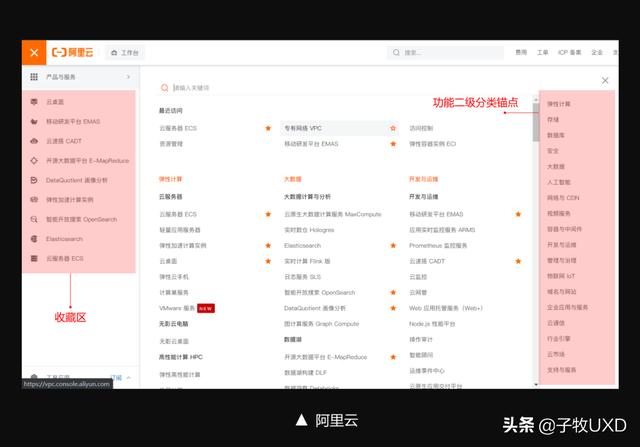
Task: Expand the 产品与服务 chevron arrow
Action: [x=128, y=77]
